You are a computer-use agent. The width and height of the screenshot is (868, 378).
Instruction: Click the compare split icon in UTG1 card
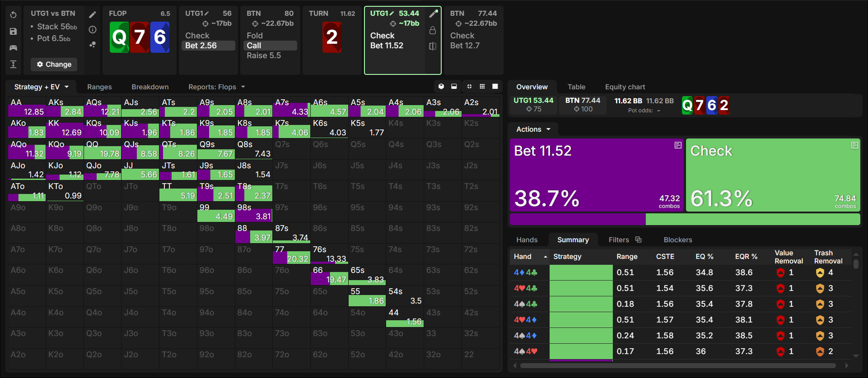[433, 46]
